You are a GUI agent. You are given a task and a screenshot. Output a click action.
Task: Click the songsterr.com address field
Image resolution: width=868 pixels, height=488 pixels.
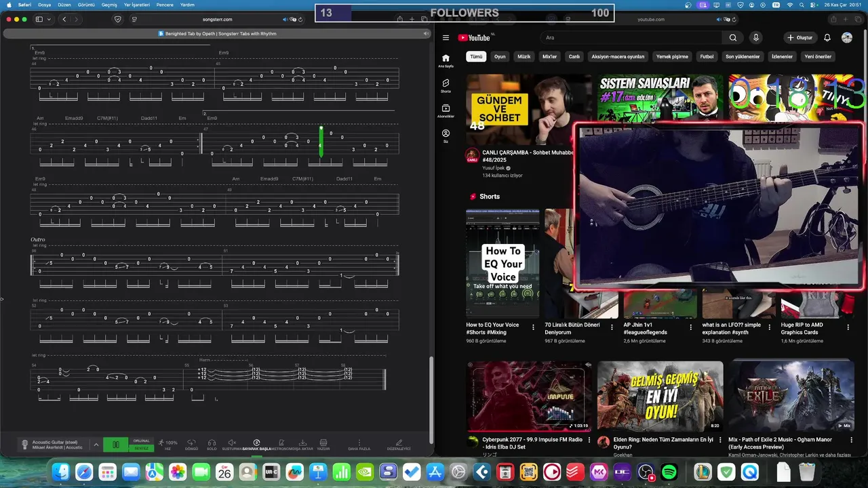(217, 19)
